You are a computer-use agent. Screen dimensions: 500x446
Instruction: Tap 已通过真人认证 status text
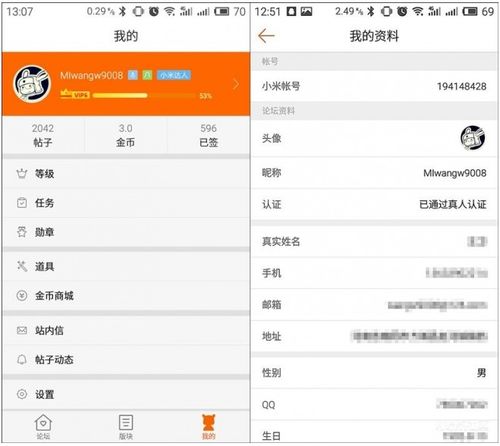click(x=453, y=204)
